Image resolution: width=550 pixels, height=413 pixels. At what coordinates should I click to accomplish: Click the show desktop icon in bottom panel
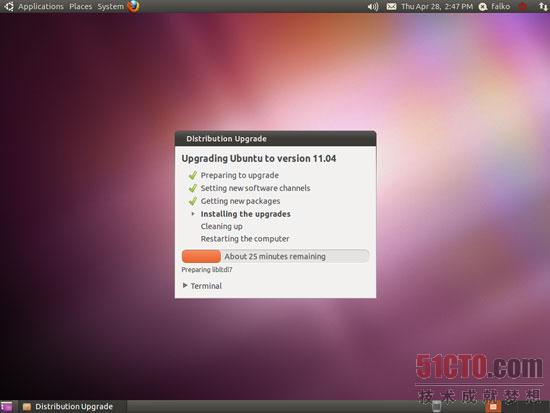tap(6, 406)
